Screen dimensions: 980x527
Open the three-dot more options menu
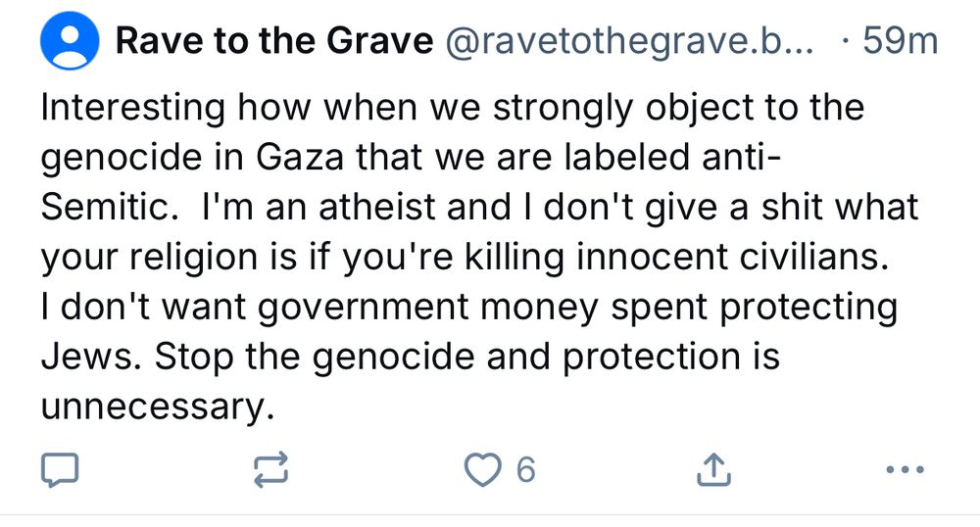(x=904, y=471)
